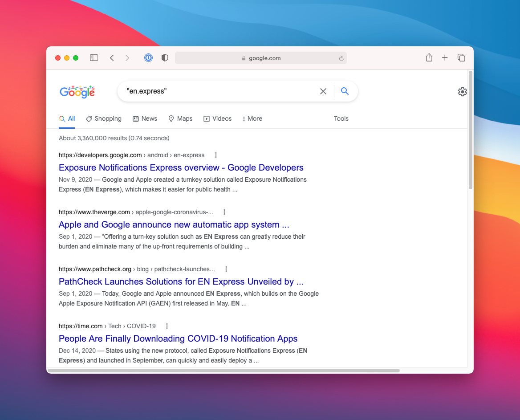Select the All results tab
520x420 pixels.
67,119
